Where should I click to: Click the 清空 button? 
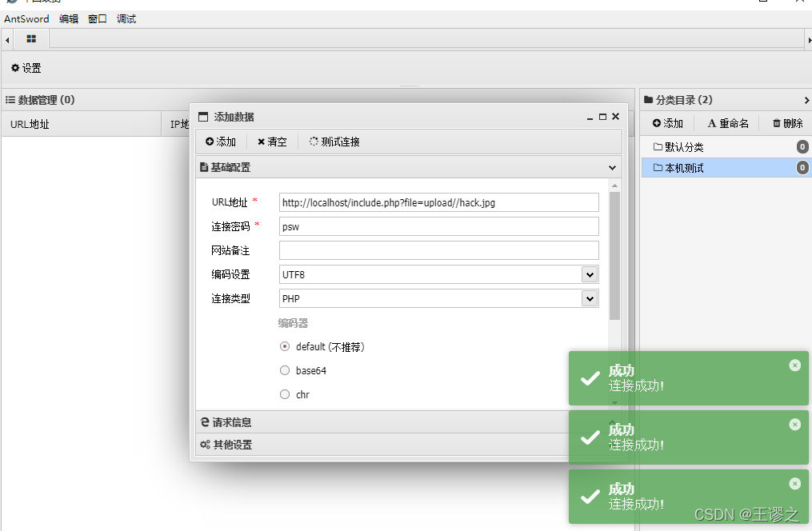click(272, 142)
